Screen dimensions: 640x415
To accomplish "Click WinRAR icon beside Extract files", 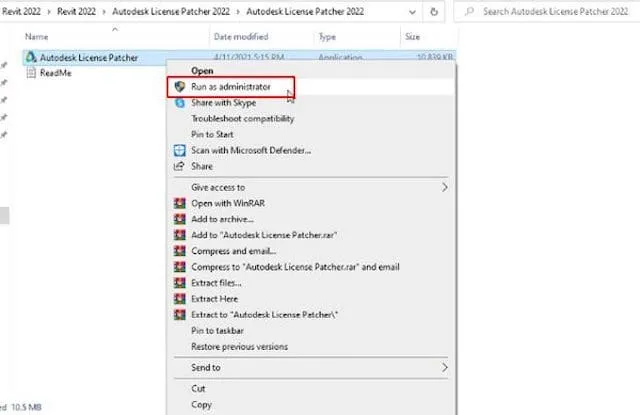I will [180, 283].
